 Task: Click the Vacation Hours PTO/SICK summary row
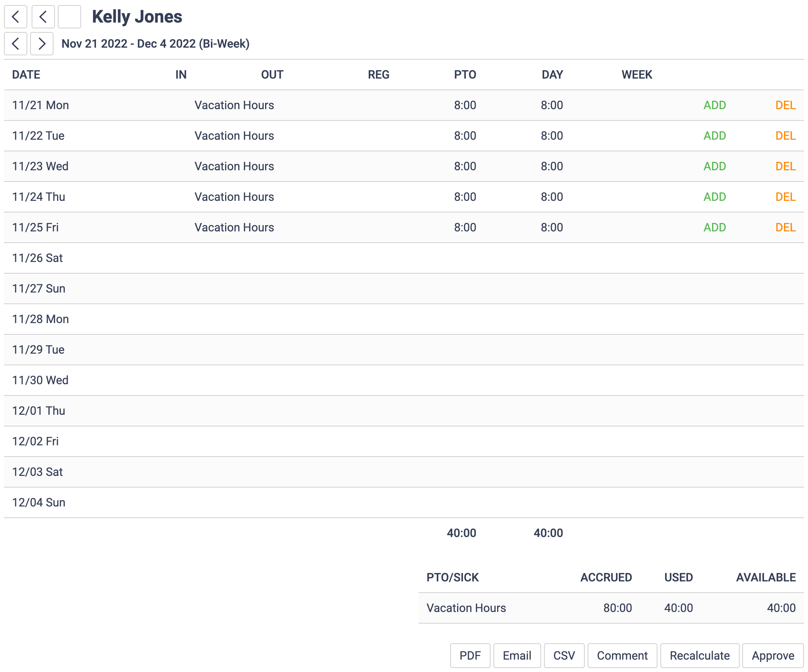pos(466,608)
